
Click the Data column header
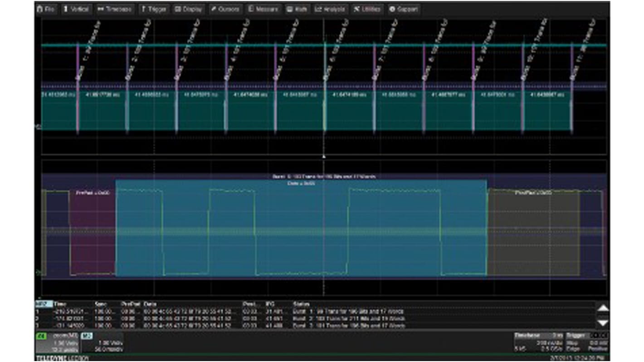point(150,304)
